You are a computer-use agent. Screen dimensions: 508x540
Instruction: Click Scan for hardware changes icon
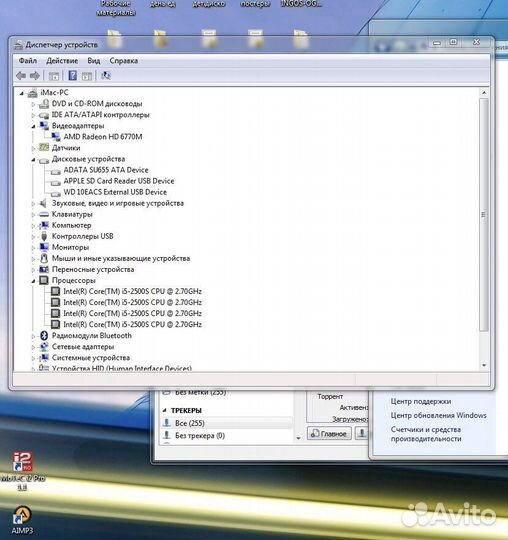pos(106,75)
